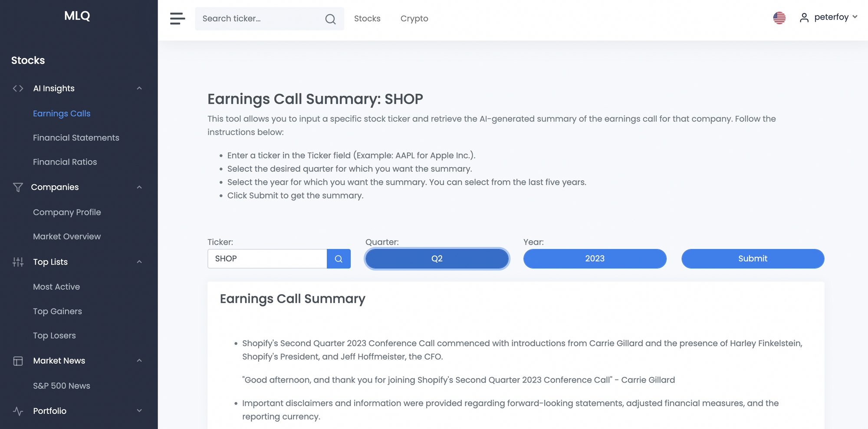Collapse the Market News section chevron

click(x=139, y=361)
